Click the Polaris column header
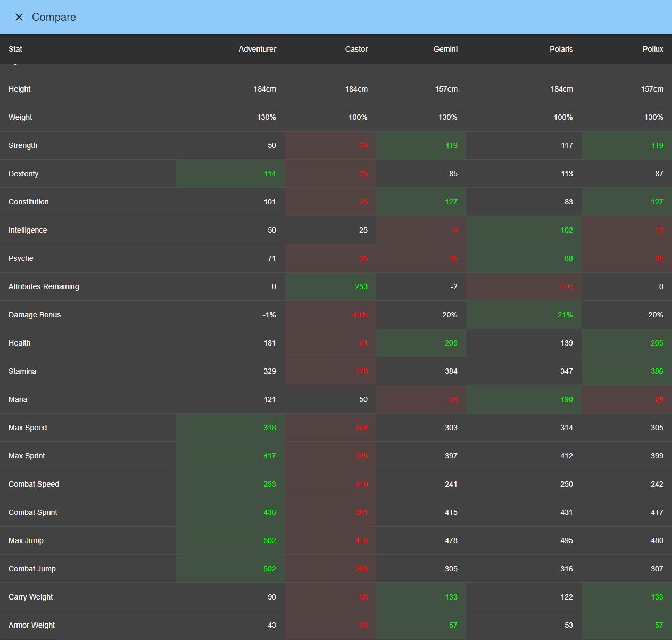The image size is (672, 640). tap(561, 49)
